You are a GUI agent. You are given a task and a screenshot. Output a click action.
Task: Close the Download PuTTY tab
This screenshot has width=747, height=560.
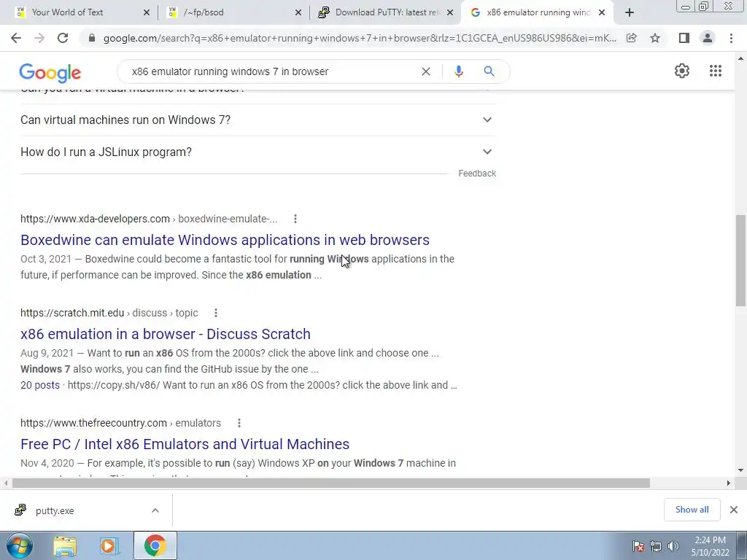tap(449, 13)
